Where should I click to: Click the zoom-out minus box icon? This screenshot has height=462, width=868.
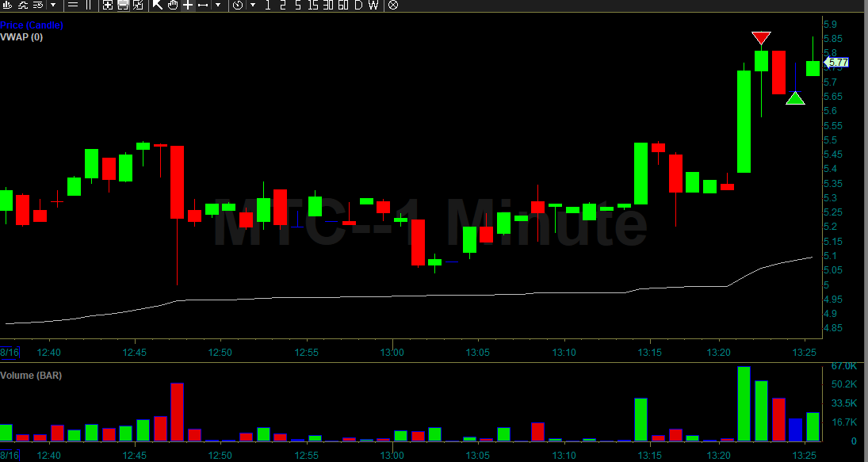click(123, 5)
